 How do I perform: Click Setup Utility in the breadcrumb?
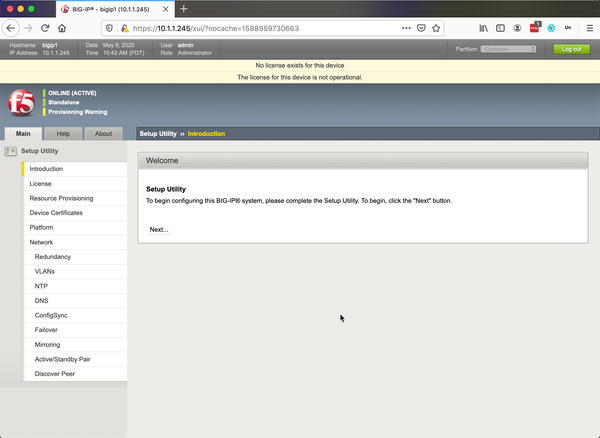pos(158,134)
